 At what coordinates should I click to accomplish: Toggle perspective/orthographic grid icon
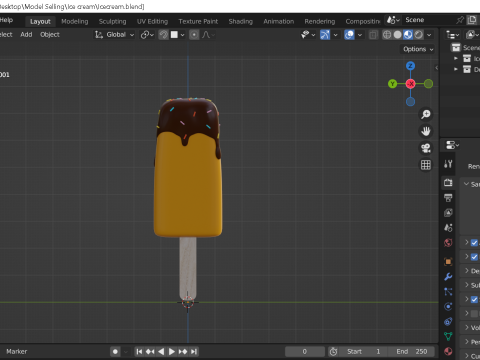[426, 165]
